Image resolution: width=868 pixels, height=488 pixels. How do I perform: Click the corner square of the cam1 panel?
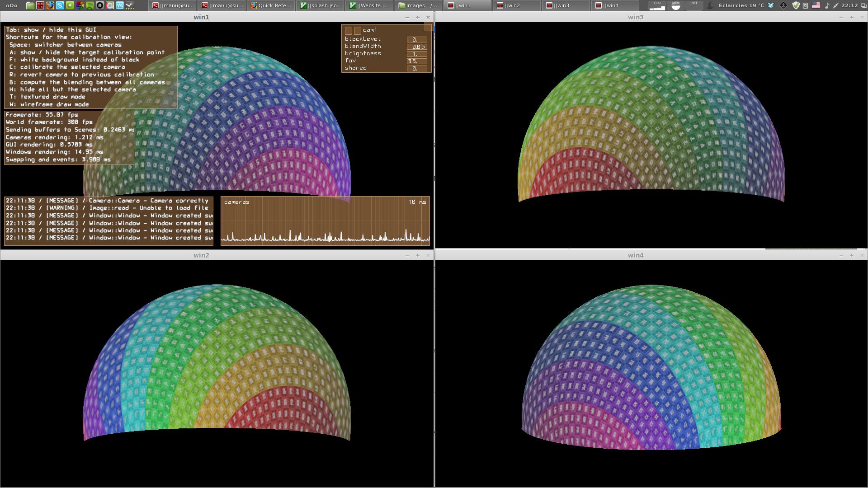point(428,28)
